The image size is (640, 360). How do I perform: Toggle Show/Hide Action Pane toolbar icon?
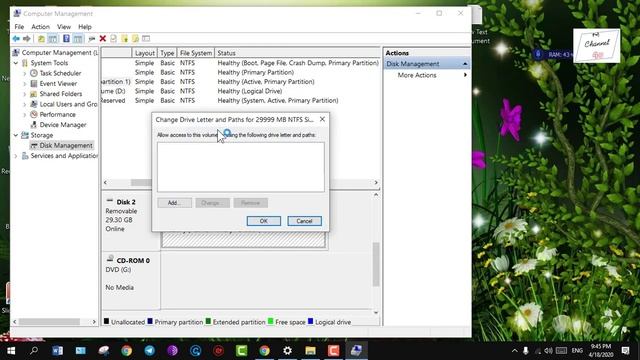(78, 39)
